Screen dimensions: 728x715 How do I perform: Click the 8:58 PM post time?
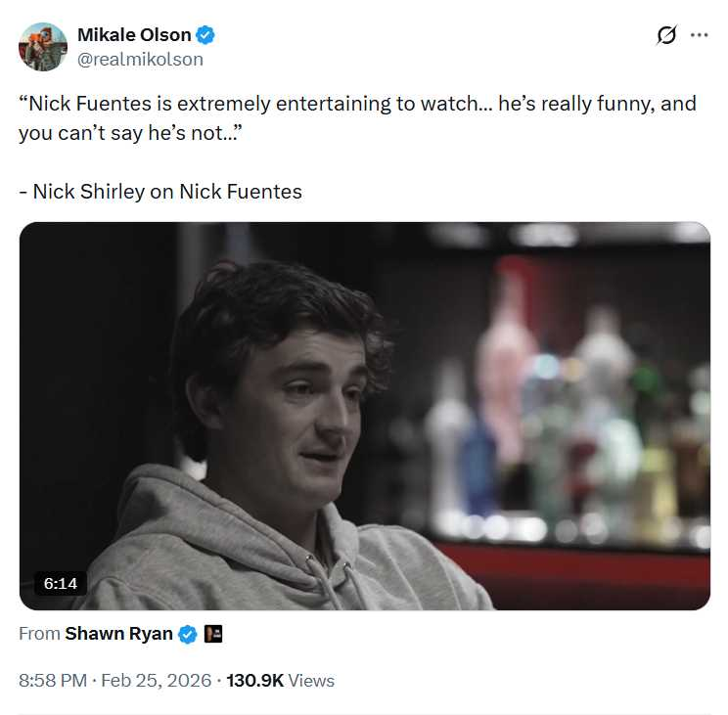click(53, 680)
